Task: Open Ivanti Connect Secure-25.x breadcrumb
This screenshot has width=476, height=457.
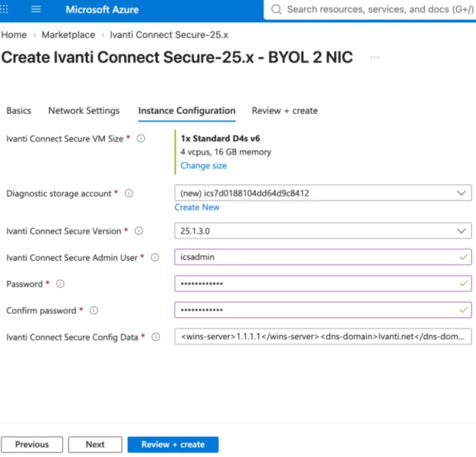Action: 169,35
